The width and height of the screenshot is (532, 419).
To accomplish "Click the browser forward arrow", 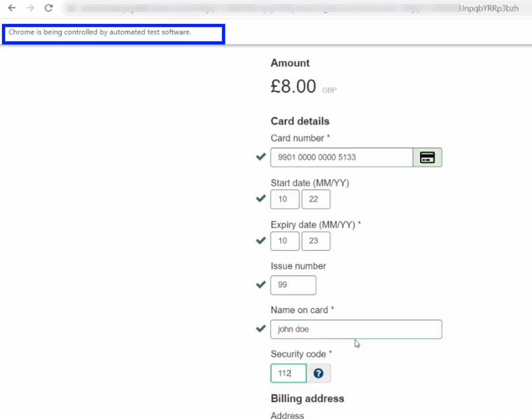I will pyautogui.click(x=30, y=8).
